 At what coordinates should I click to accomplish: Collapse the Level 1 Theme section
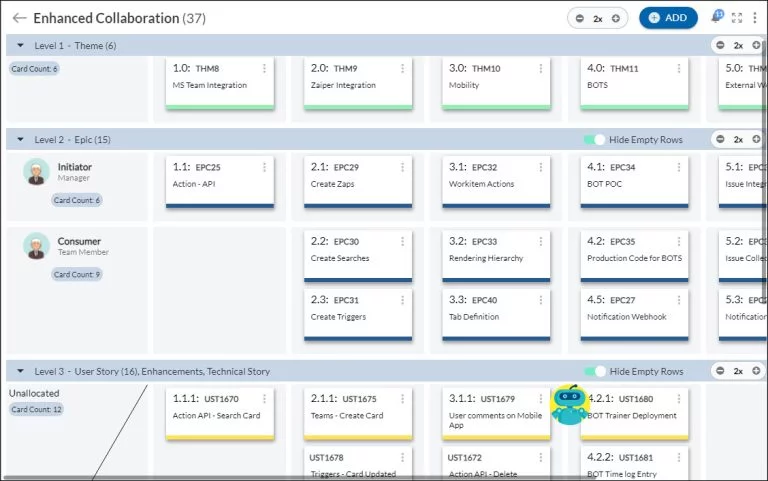pos(21,46)
